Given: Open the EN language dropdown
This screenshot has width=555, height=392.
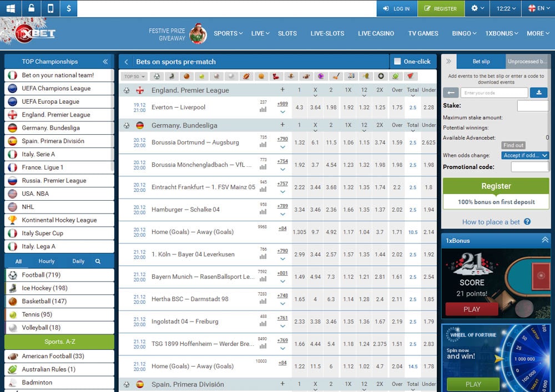Looking at the screenshot, I should tap(538, 8).
